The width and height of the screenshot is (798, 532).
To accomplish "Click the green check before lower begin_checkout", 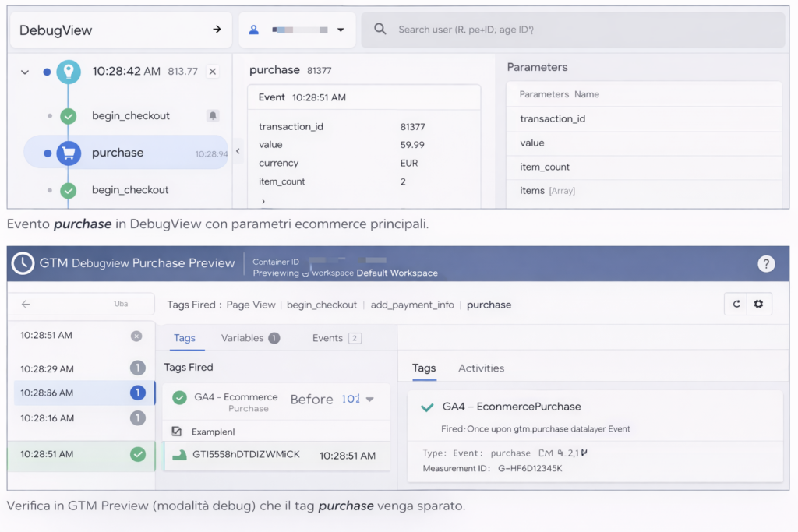I will point(69,190).
